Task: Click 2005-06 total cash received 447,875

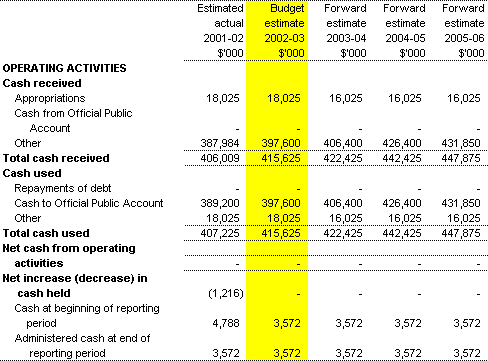Action: click(461, 158)
